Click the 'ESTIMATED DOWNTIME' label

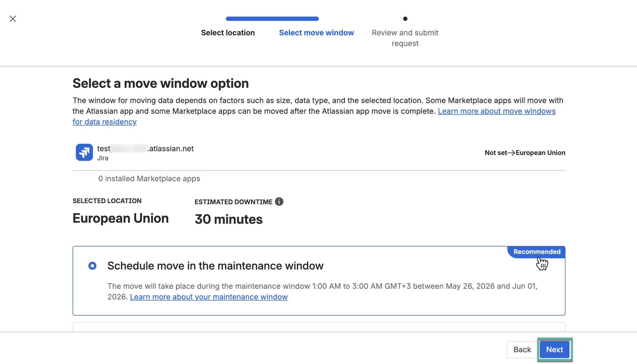[x=233, y=202]
